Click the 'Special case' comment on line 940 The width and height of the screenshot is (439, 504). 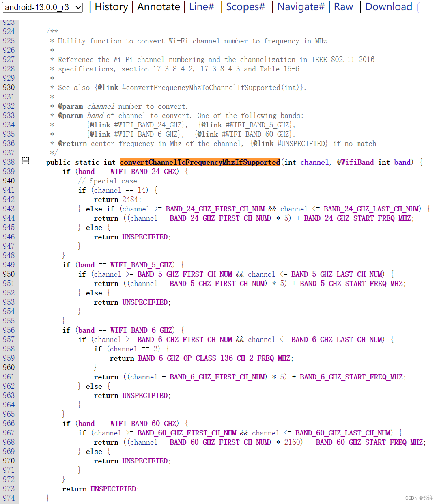pos(108,181)
